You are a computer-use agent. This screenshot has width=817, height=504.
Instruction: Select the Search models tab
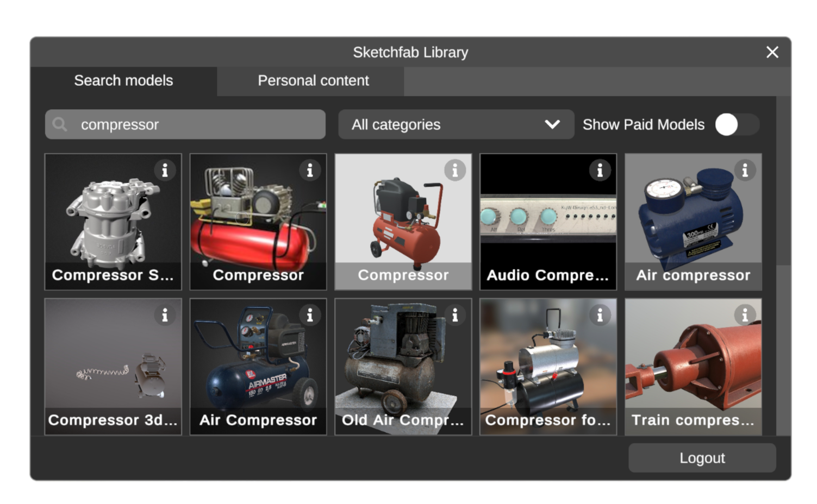(x=123, y=81)
